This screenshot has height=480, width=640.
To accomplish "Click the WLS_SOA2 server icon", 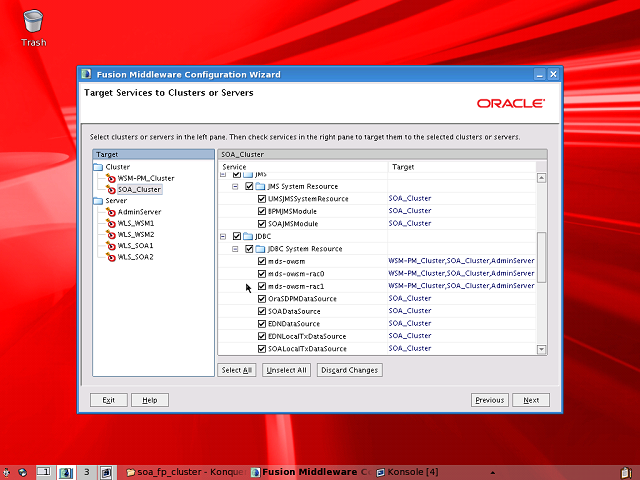I will click(x=111, y=257).
